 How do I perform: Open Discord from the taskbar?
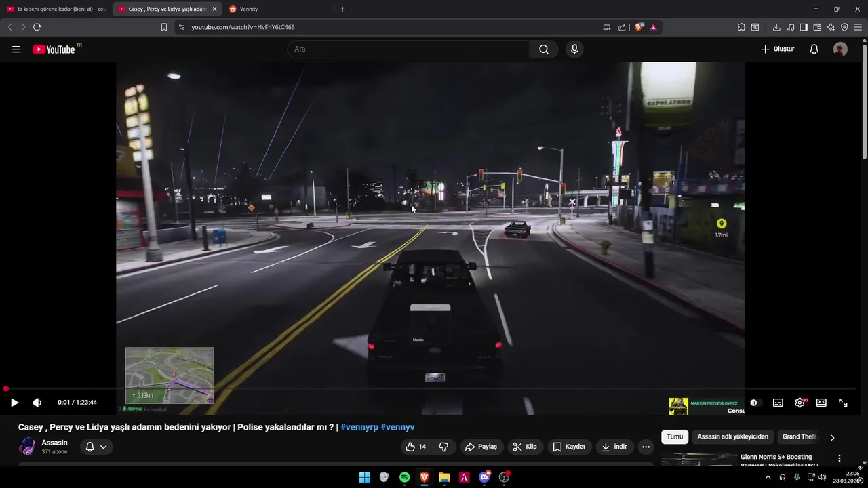pos(484,477)
